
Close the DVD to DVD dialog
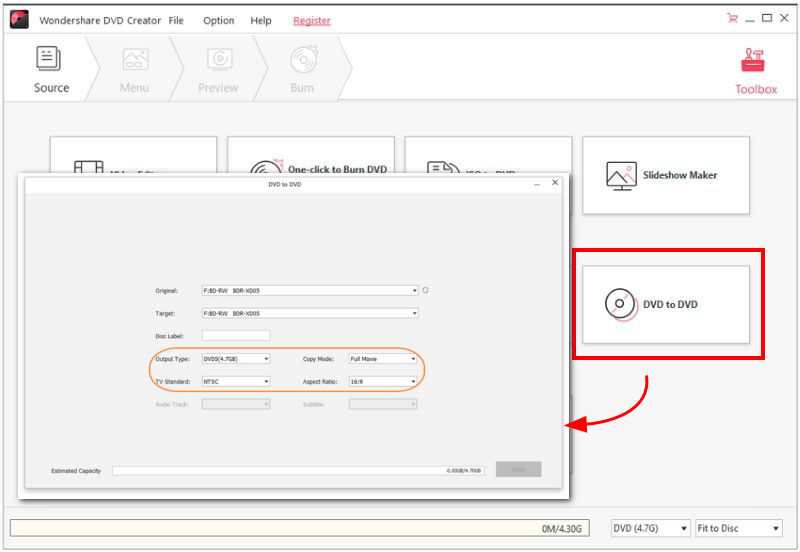click(x=555, y=183)
